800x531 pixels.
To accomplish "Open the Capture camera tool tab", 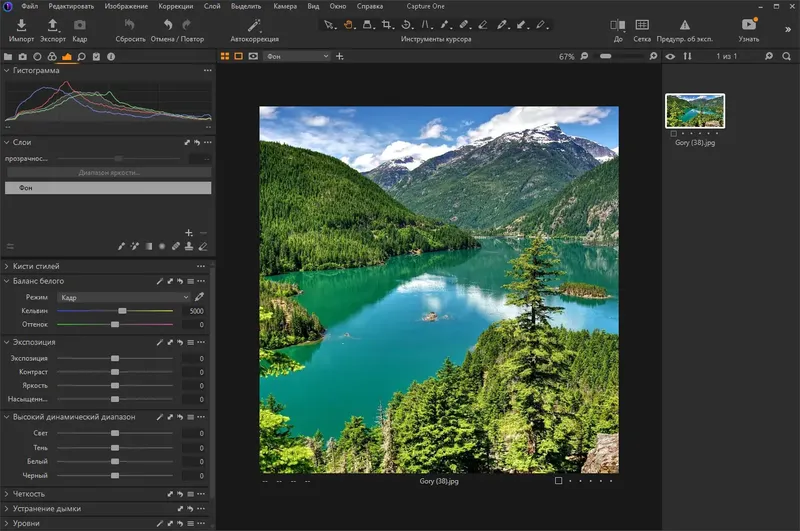I will (23, 57).
